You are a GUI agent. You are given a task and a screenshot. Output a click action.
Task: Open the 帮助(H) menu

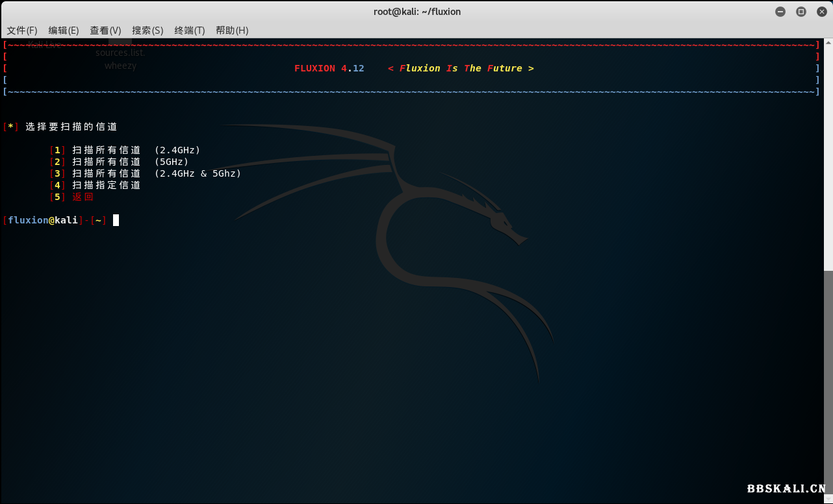click(232, 31)
